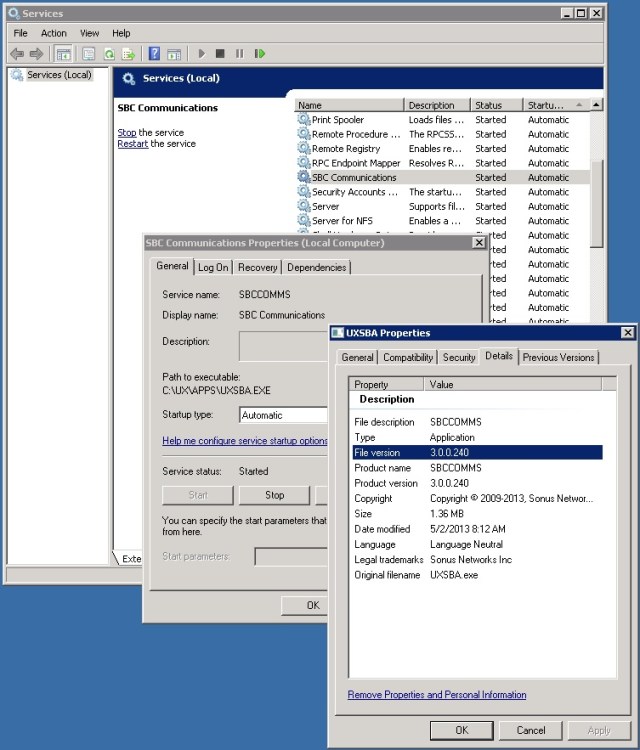Select the Print Spooler service row
Image resolution: width=640 pixels, height=750 pixels.
[337, 120]
